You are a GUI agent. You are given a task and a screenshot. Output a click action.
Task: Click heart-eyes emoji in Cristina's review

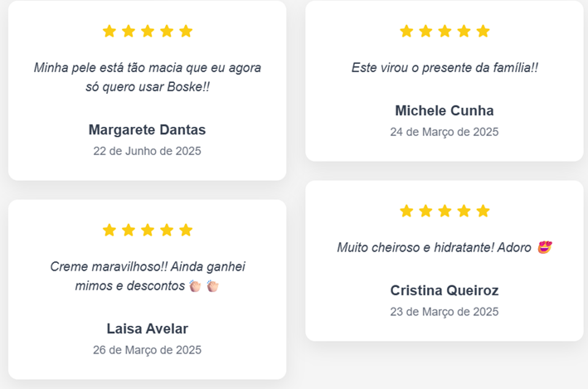545,247
